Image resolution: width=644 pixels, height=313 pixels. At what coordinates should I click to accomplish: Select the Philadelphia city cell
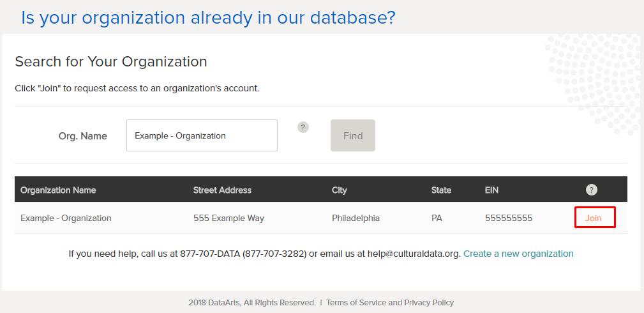tap(356, 218)
